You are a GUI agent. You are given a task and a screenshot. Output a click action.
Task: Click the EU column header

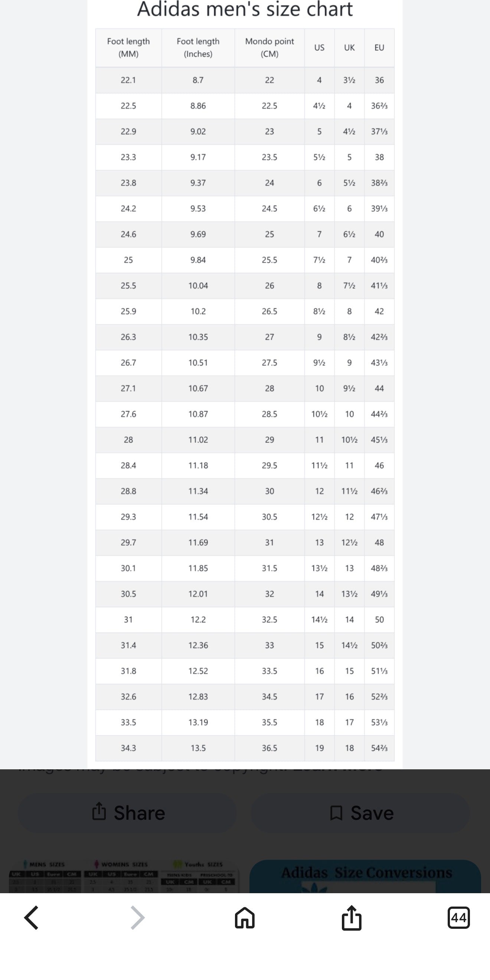[x=379, y=47]
